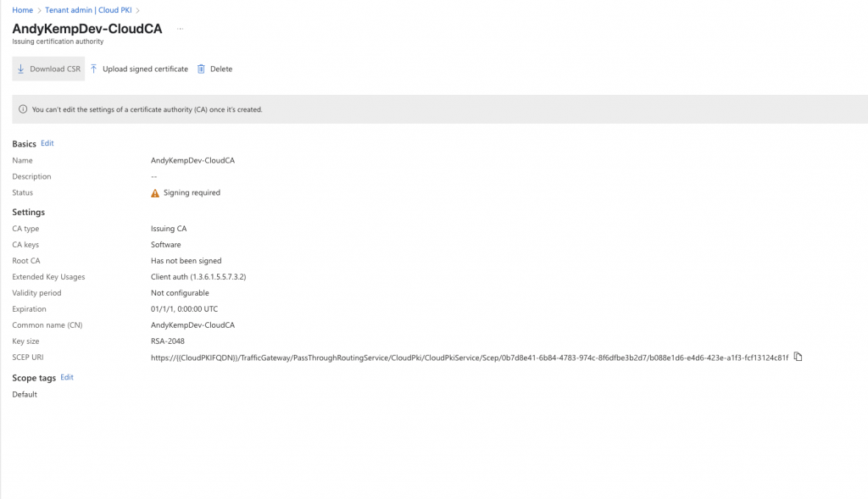Click the orange Signing required warning icon
868x499 pixels.
point(155,193)
